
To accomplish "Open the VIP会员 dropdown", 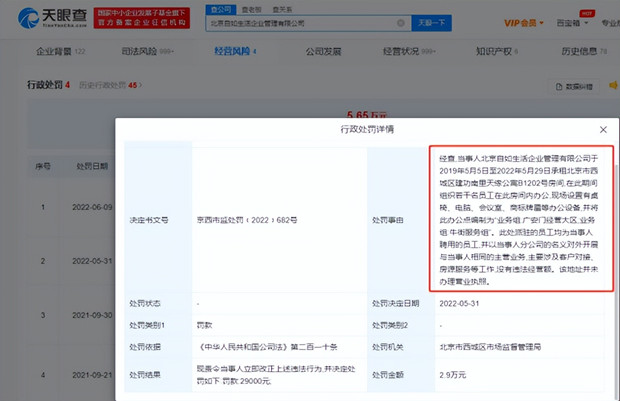I will click(524, 23).
